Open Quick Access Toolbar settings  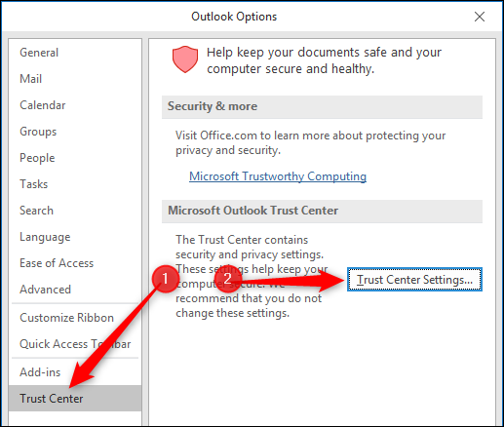[75, 344]
